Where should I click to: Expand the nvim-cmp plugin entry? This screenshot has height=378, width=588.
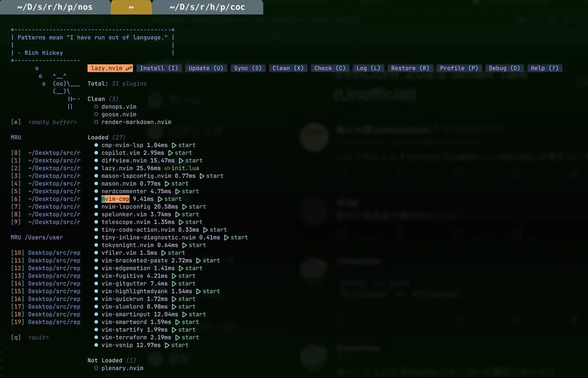point(116,199)
